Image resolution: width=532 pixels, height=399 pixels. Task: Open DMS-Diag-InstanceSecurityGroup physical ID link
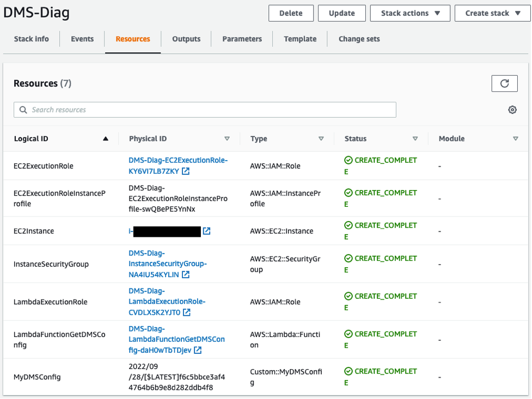click(168, 264)
